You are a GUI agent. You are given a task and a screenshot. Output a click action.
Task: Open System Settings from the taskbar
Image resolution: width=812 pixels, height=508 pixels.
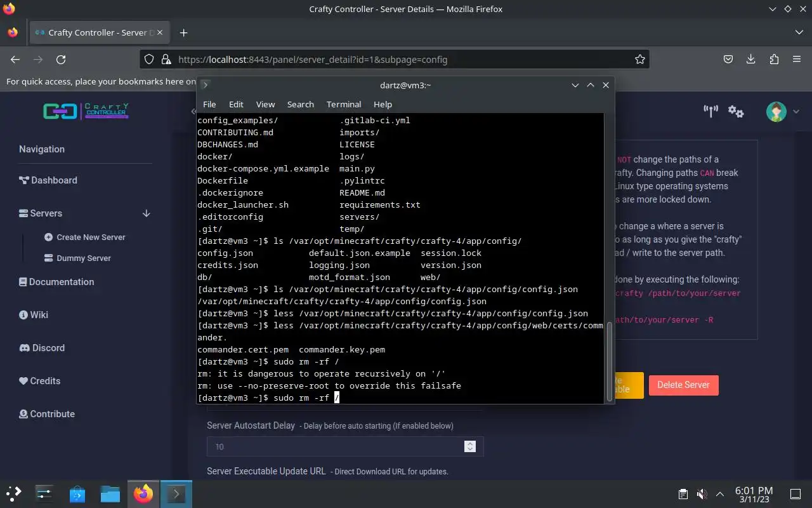44,493
